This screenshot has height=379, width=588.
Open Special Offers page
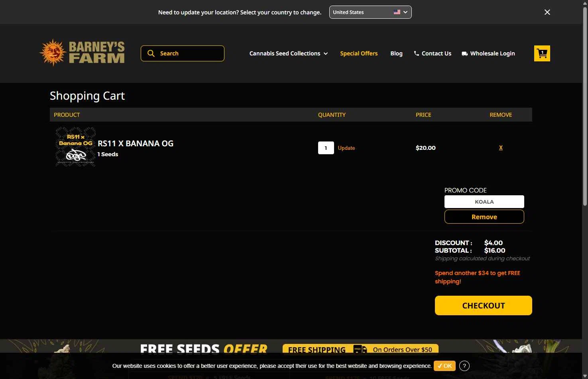(359, 53)
